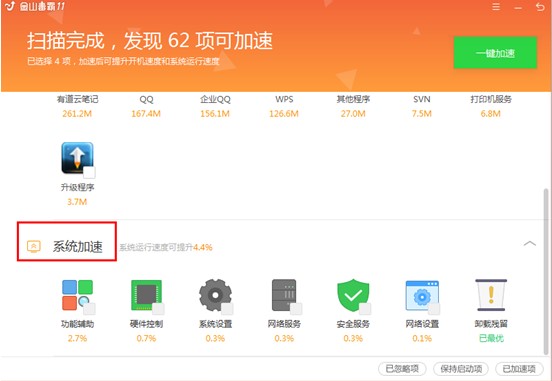Click the 6.8M memory value
Viewport: 552px width, 381px height.
click(490, 114)
